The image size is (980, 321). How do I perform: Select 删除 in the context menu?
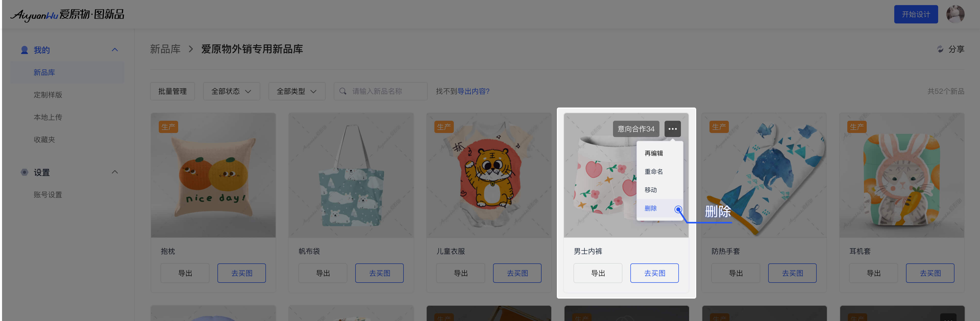pos(651,208)
